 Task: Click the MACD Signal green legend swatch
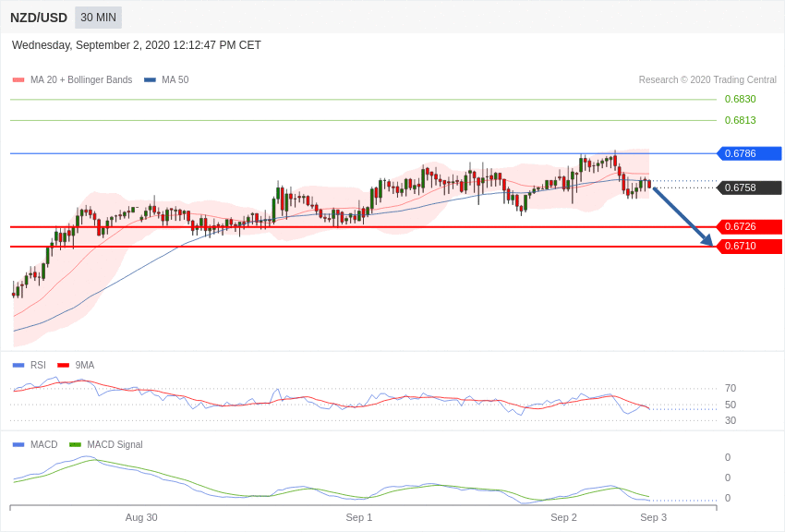tap(75, 444)
